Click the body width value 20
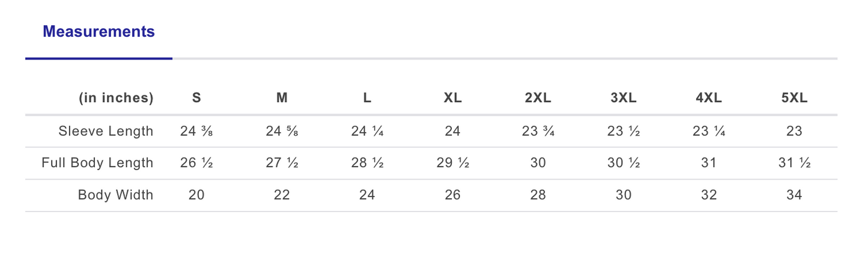 [x=196, y=195]
